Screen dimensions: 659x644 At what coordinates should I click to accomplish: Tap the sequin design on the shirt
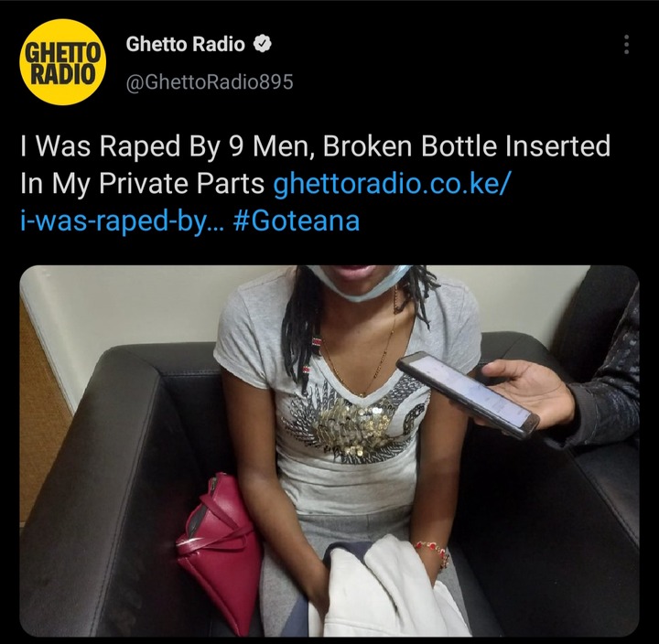(353, 423)
